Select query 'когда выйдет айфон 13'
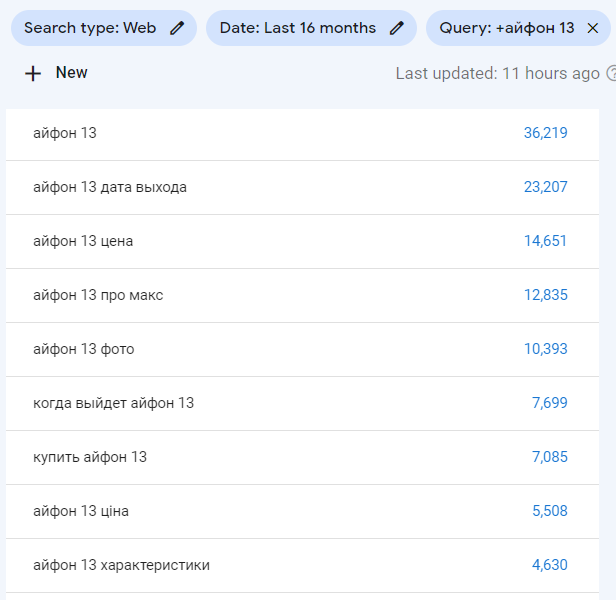 point(302,404)
